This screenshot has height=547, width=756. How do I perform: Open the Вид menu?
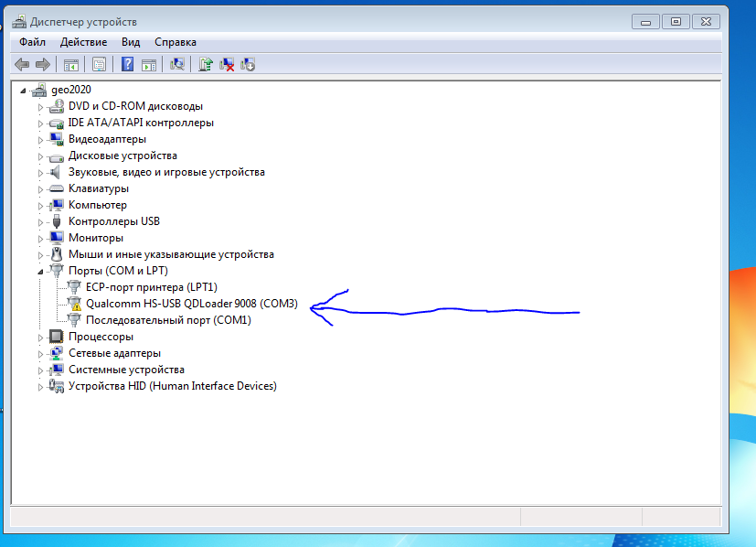(131, 42)
